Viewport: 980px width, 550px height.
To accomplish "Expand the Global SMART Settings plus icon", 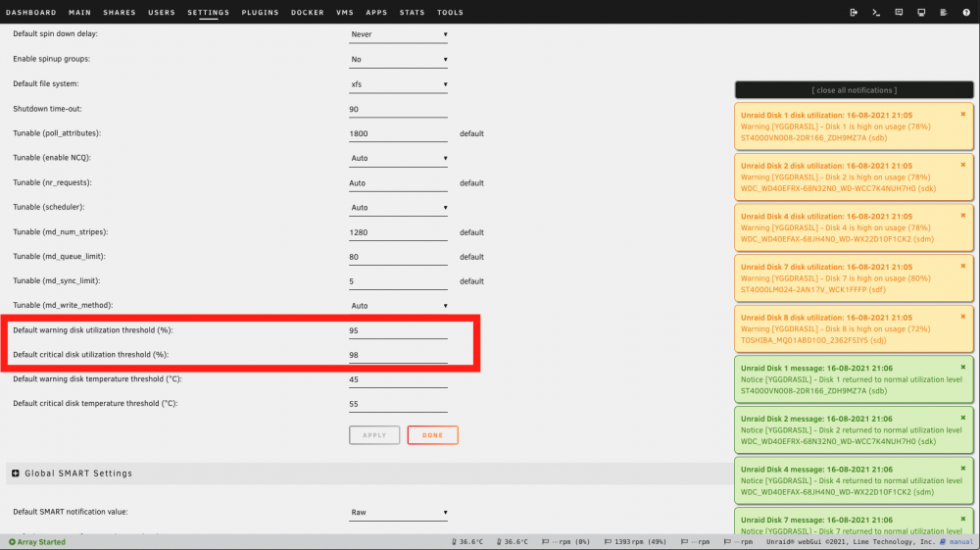I will (x=16, y=474).
